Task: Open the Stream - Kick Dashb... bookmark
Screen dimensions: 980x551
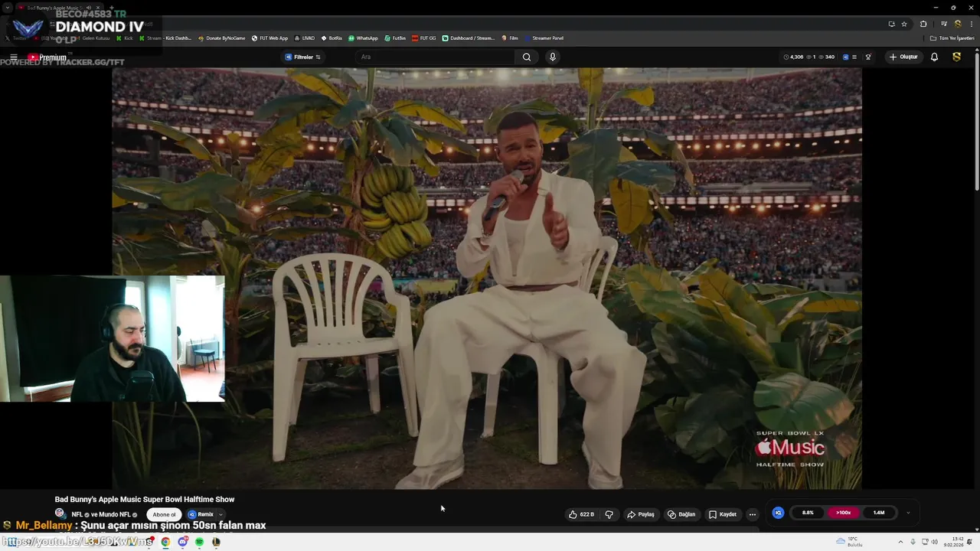Action: 165,37
